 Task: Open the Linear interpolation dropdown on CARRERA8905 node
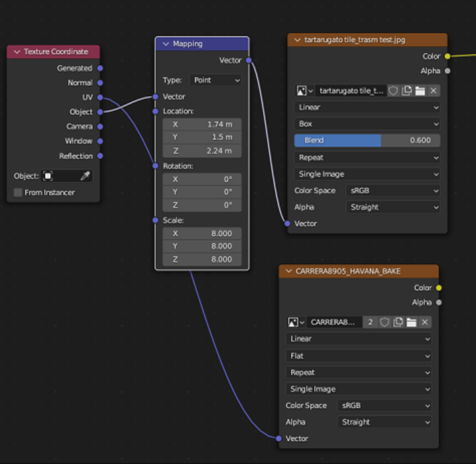(359, 339)
